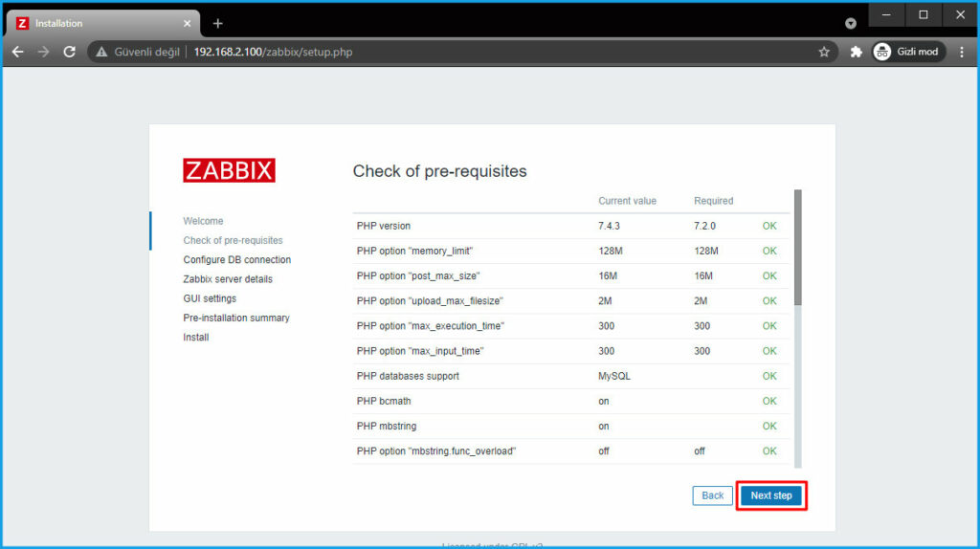Screen dimensions: 980x549
Task: Click the ZABBIX logo
Action: tap(229, 170)
